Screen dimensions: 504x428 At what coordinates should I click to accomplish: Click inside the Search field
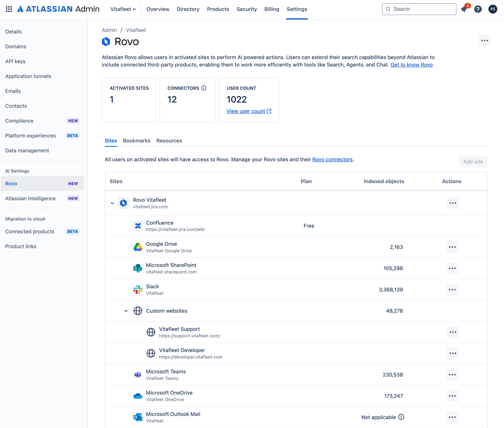click(419, 9)
